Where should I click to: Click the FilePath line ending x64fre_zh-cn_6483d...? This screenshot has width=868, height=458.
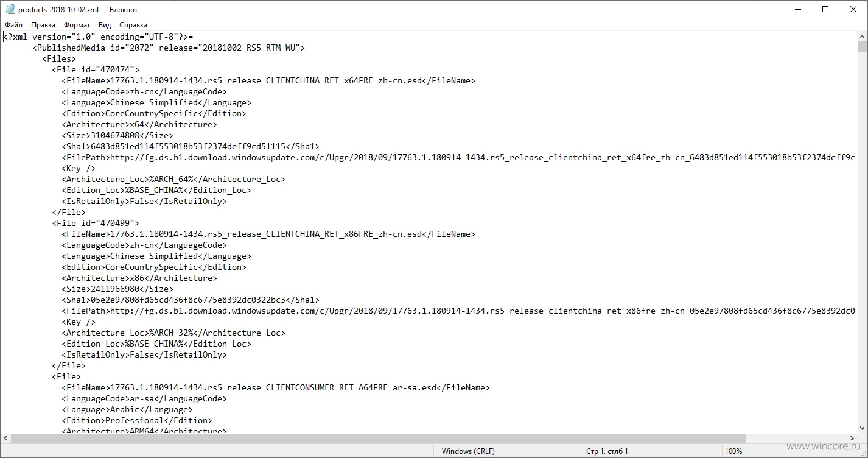tap(459, 157)
